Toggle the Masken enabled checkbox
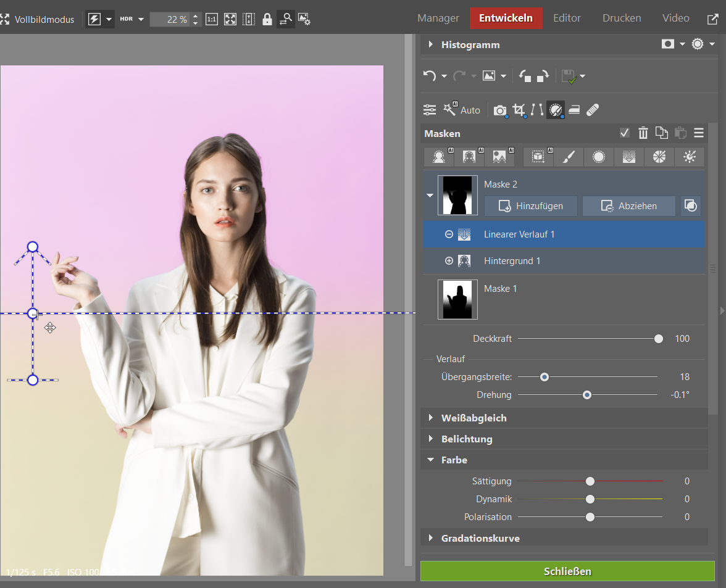 [x=625, y=133]
